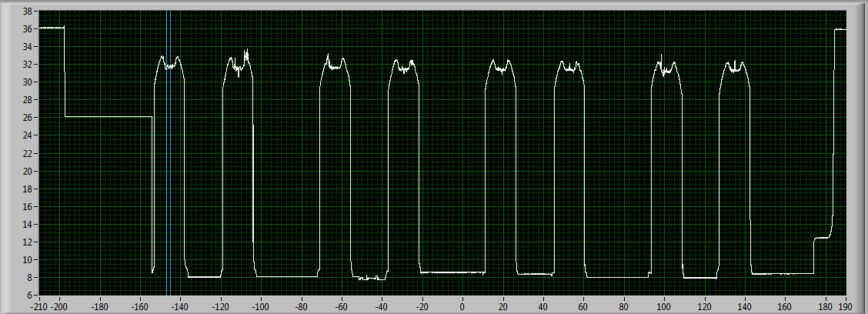868x314 pixels.
Task: Click the vertical axis label 20
Action: (x=28, y=171)
